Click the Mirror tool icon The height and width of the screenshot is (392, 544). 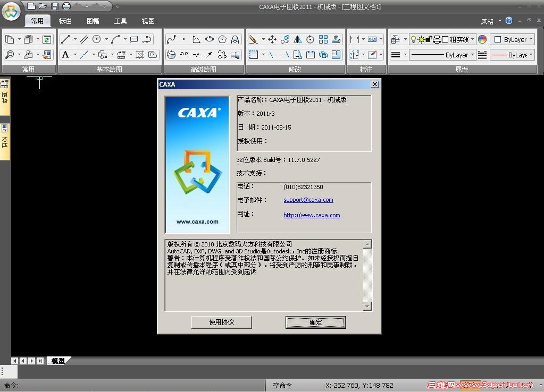298,39
